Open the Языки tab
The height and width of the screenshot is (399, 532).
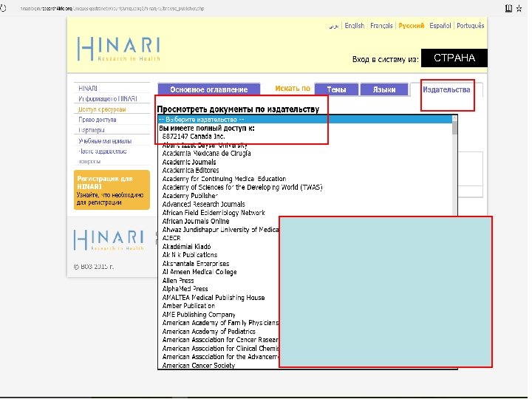pos(384,89)
